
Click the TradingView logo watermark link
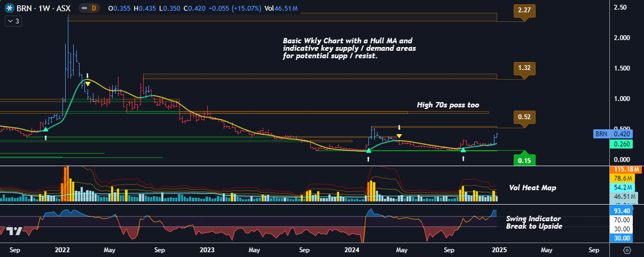(x=14, y=231)
